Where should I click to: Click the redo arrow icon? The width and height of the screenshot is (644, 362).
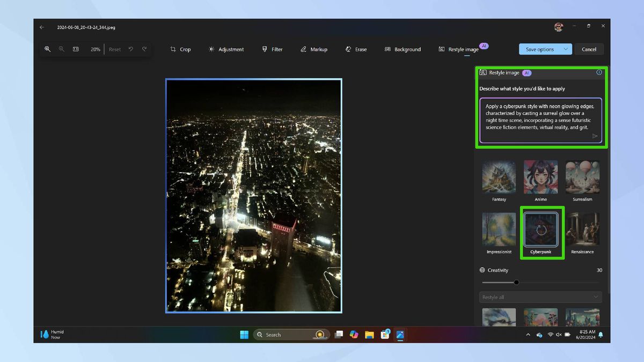click(144, 49)
